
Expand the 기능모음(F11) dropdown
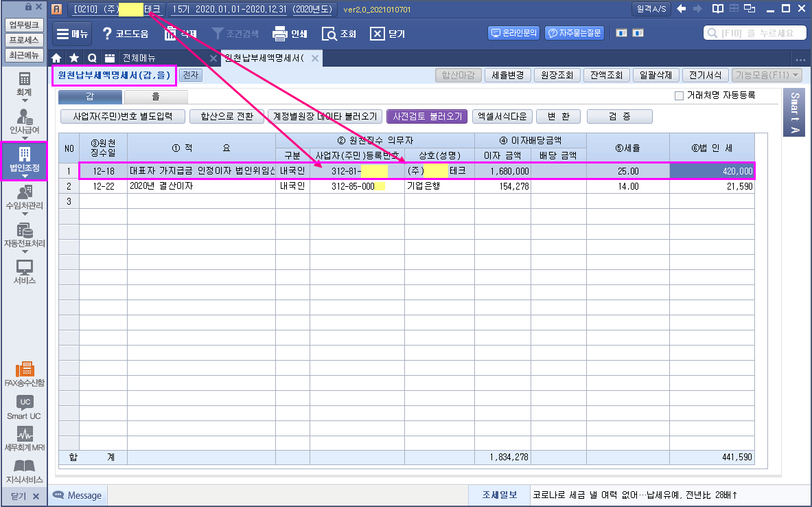(x=767, y=76)
